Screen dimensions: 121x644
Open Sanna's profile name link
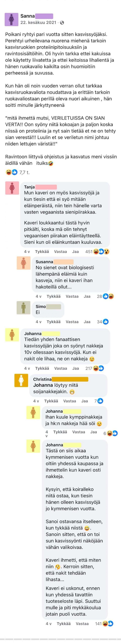tap(28, 16)
